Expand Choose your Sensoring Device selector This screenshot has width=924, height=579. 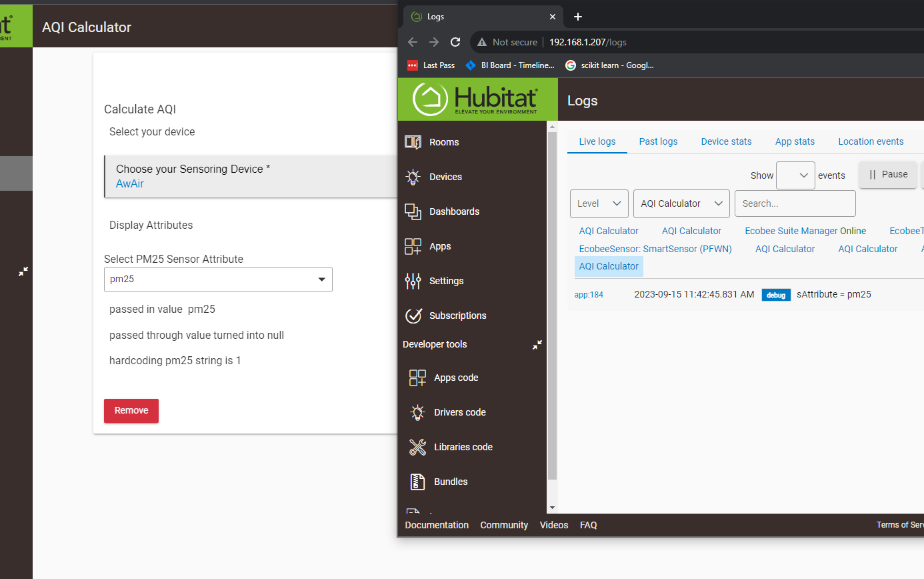point(251,177)
